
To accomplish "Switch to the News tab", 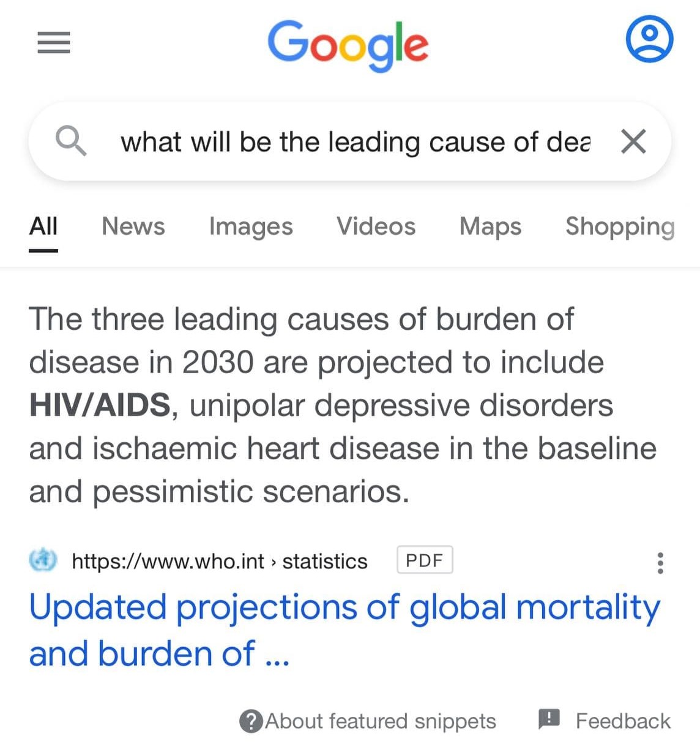I will point(133,226).
